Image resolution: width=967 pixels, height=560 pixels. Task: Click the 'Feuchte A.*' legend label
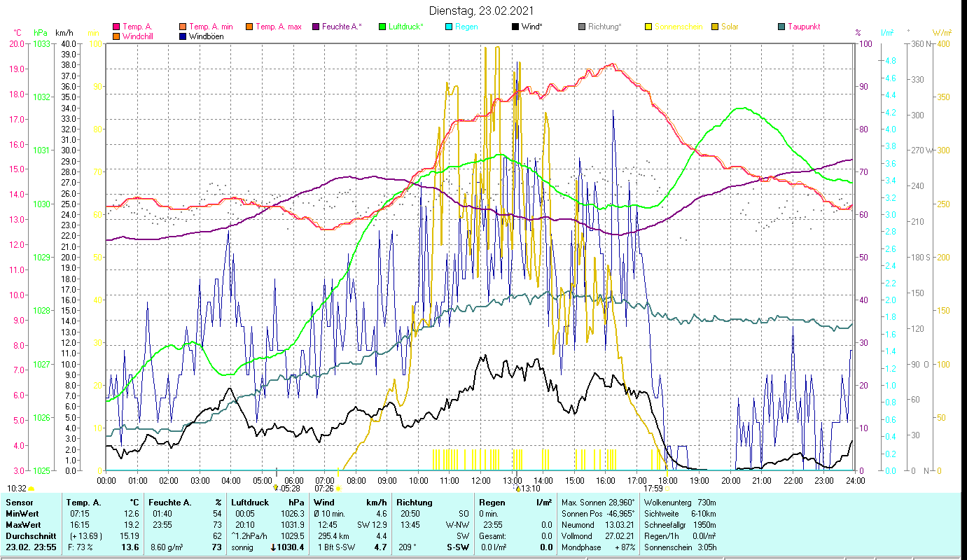click(342, 27)
